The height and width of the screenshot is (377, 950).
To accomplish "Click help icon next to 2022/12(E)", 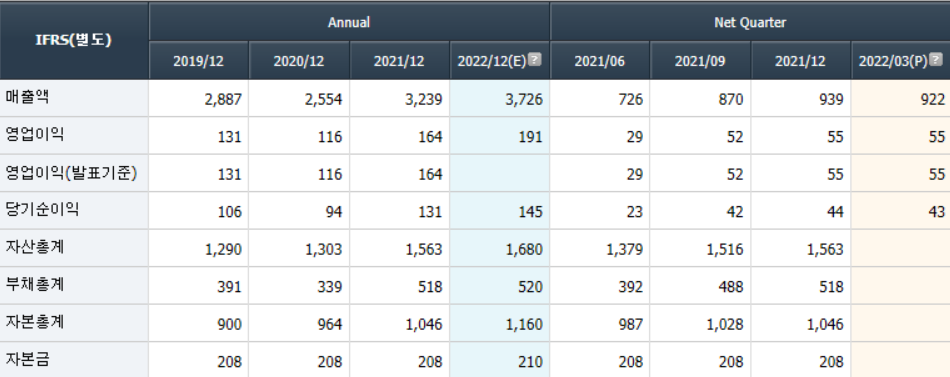I will point(534,59).
